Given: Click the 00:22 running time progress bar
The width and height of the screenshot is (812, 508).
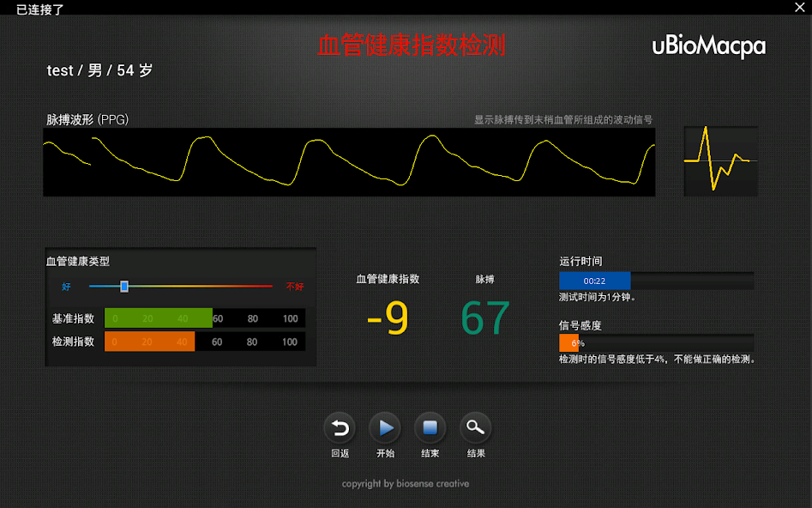Looking at the screenshot, I should click(x=593, y=281).
